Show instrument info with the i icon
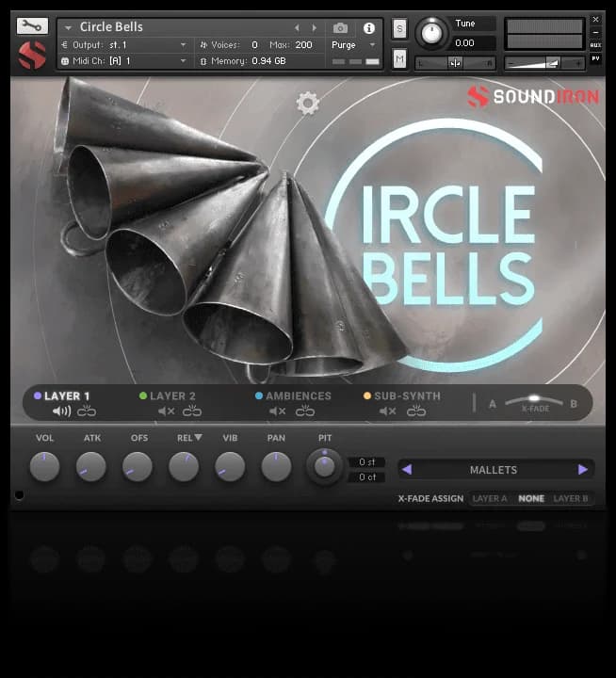The width and height of the screenshot is (616, 678). click(368, 28)
